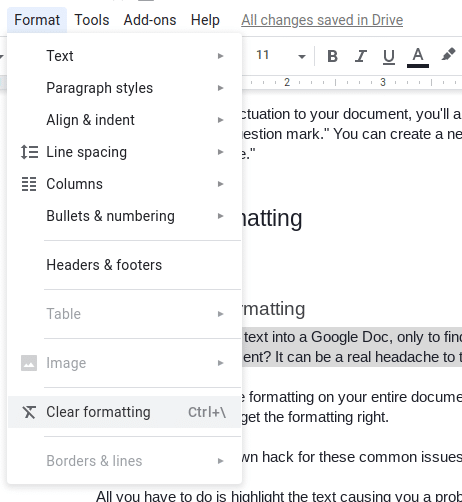Expand the Line spacing submenu arrow

tap(220, 152)
